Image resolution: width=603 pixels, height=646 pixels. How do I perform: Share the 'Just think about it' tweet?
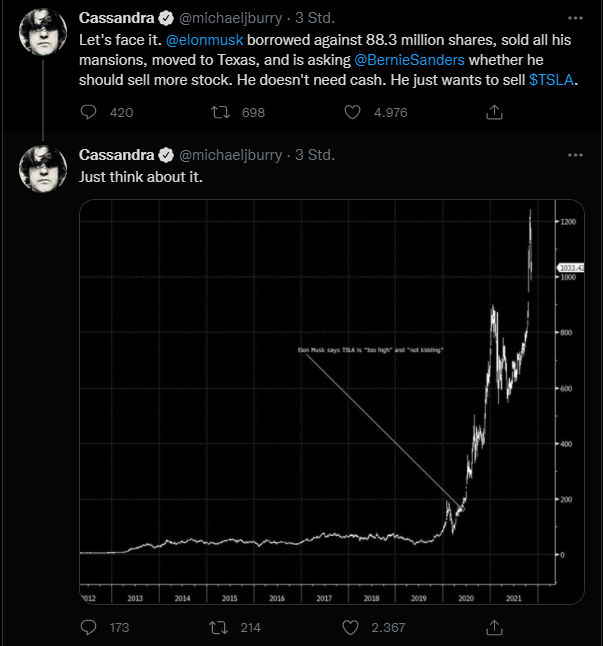point(493,628)
